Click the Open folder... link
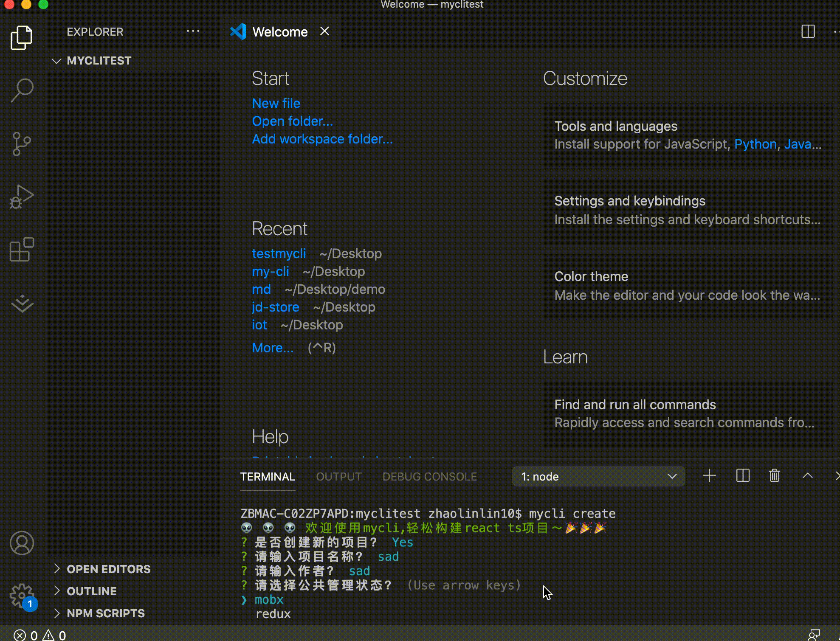Viewport: 840px width, 641px height. (x=293, y=121)
